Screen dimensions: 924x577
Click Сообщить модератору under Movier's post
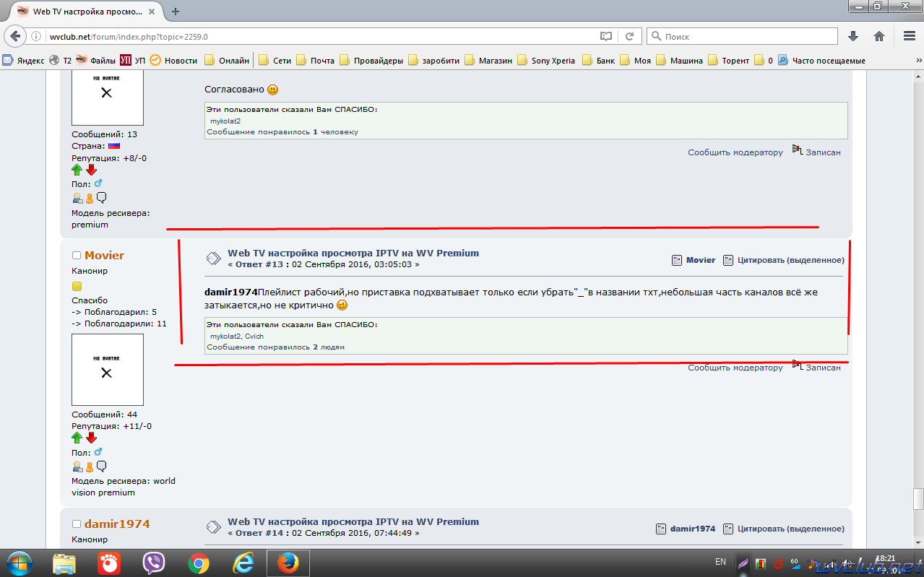click(x=735, y=368)
